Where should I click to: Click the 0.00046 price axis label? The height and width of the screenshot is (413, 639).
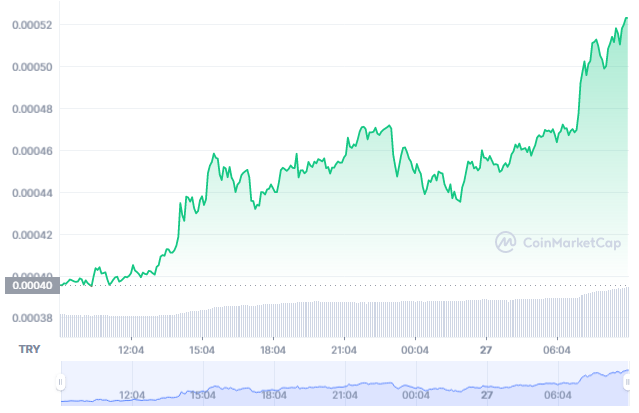(30, 151)
